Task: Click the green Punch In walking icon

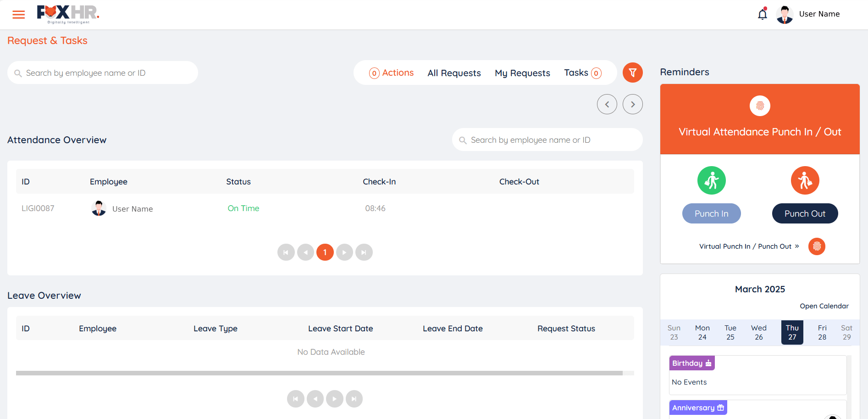Action: (x=711, y=180)
